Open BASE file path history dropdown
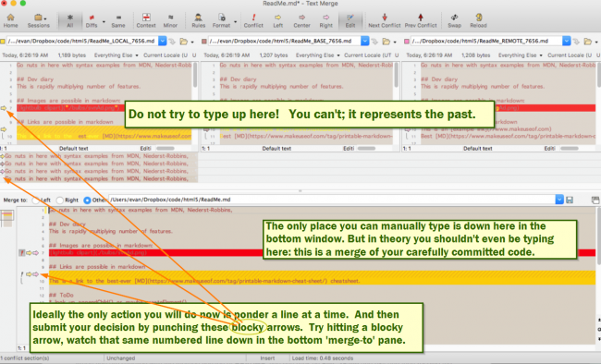Image resolution: width=601 pixels, height=364 pixels. pos(365,41)
